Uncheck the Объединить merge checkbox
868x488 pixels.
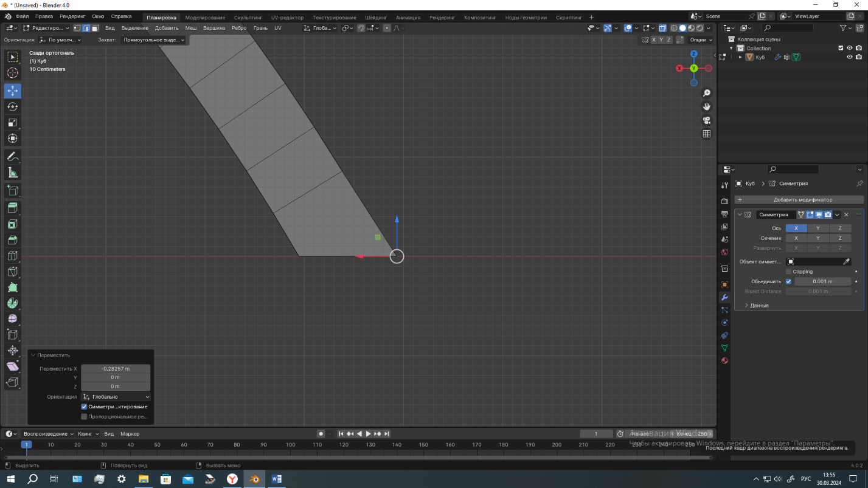click(x=789, y=281)
